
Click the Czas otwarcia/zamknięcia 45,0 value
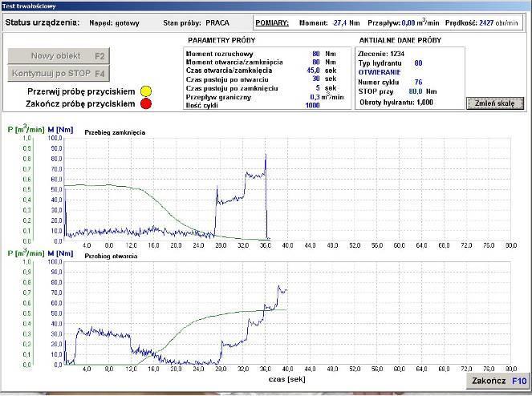pos(313,71)
